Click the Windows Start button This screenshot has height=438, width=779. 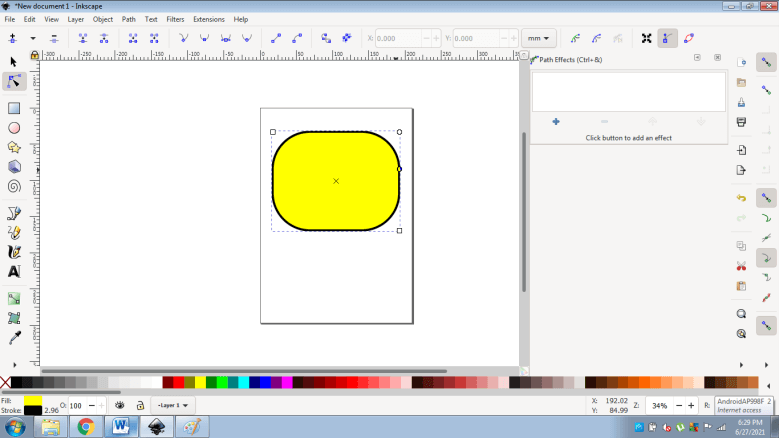tap(15, 427)
